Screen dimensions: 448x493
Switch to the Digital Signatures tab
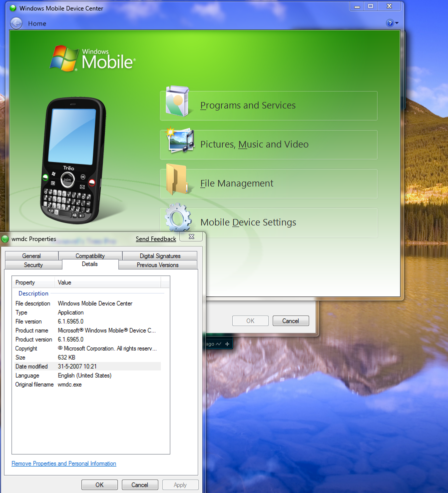(x=160, y=255)
